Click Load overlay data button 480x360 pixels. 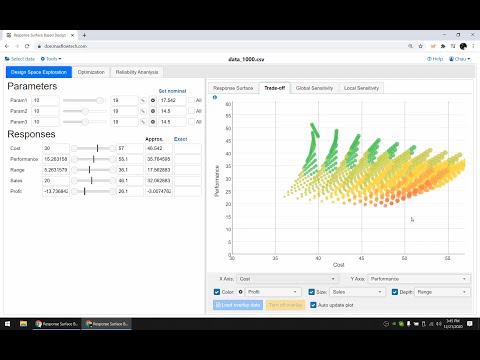click(238, 305)
